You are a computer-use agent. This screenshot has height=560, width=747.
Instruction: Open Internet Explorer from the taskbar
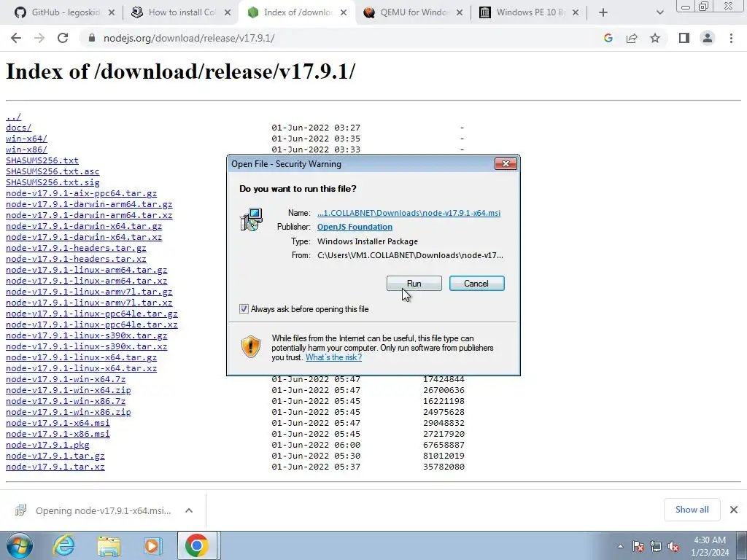(x=63, y=545)
